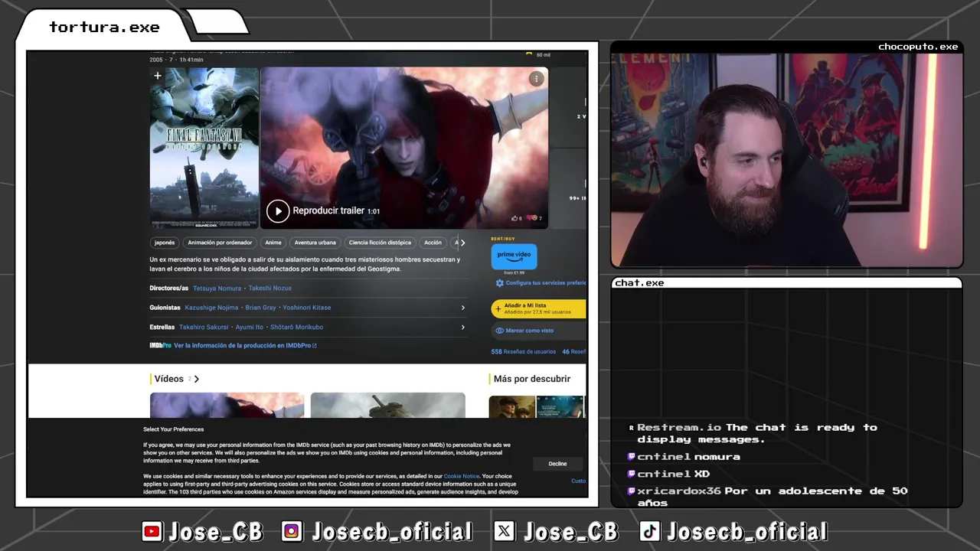Screen dimensions: 980x551
Task: Click the tortura.exe window title tab
Action: pos(105,27)
